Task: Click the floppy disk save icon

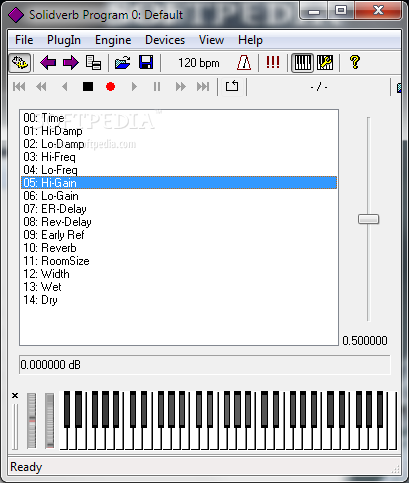Action: click(x=146, y=63)
